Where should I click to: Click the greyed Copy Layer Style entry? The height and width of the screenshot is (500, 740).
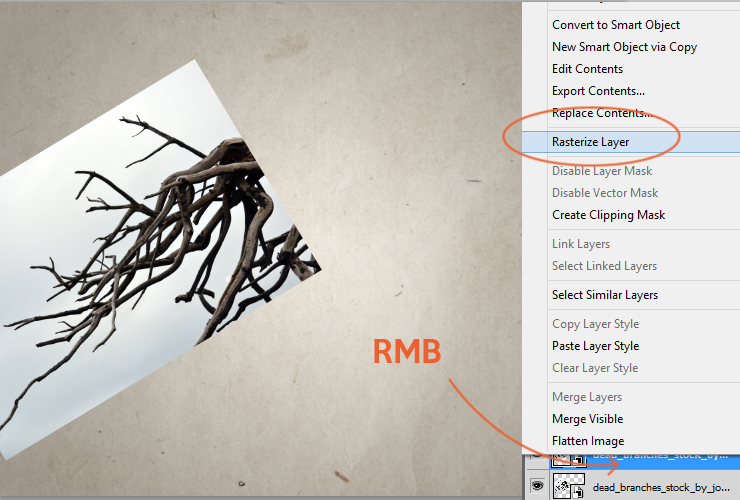click(596, 324)
